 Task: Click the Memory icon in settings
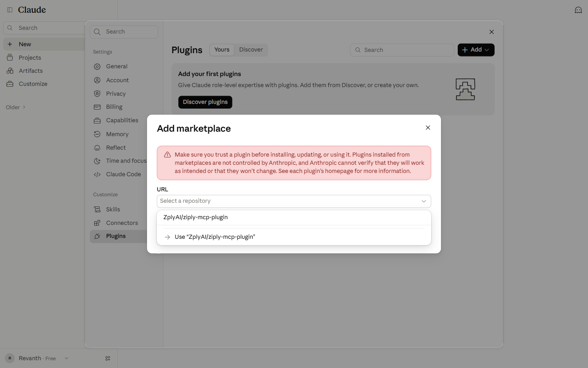pos(97,134)
